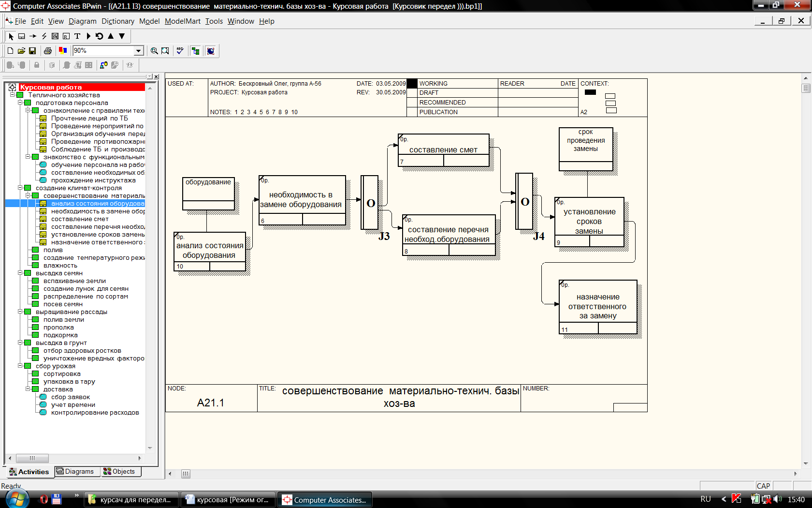Collapse the 'подготовка персонала' tree node
Viewport: 812px width, 508px height.
(x=20, y=103)
